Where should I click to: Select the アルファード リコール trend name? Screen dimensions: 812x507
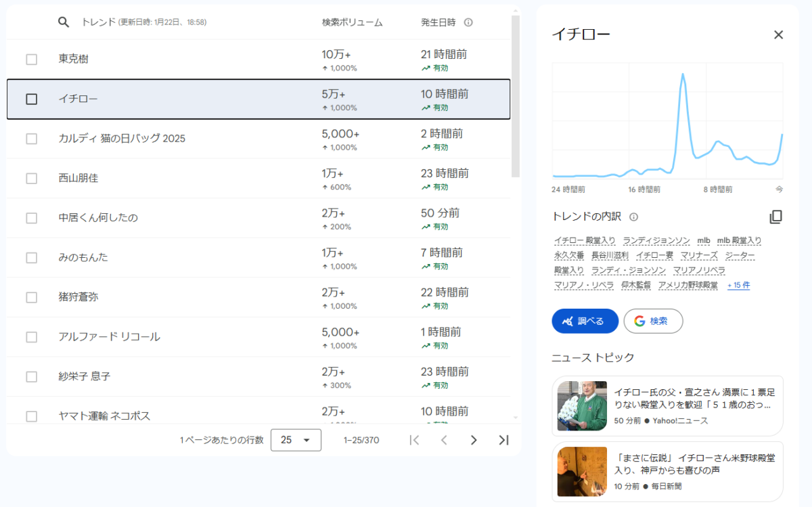[110, 337]
